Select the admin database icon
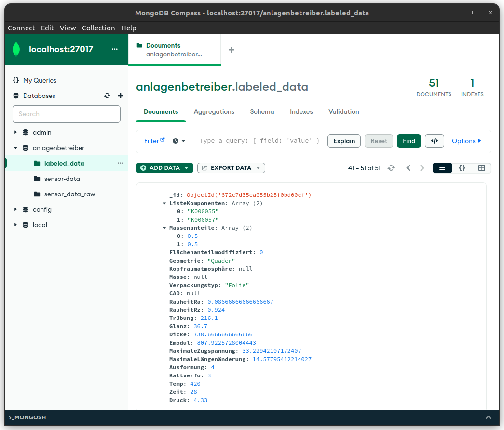Screen dimensions: 504x430 [x=26, y=133]
